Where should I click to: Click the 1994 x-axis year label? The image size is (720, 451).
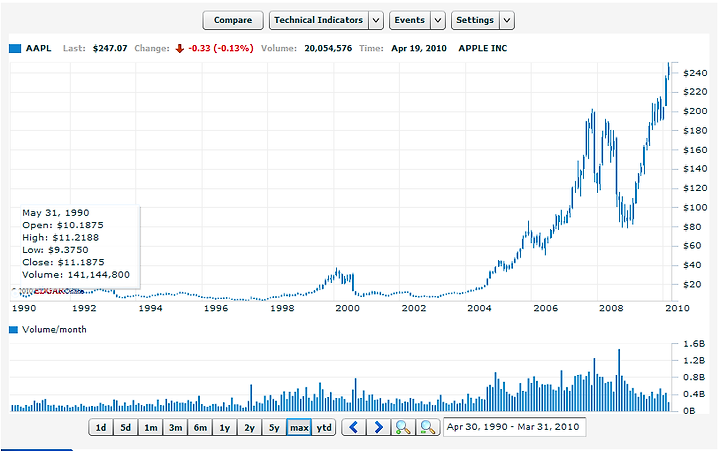pos(151,308)
